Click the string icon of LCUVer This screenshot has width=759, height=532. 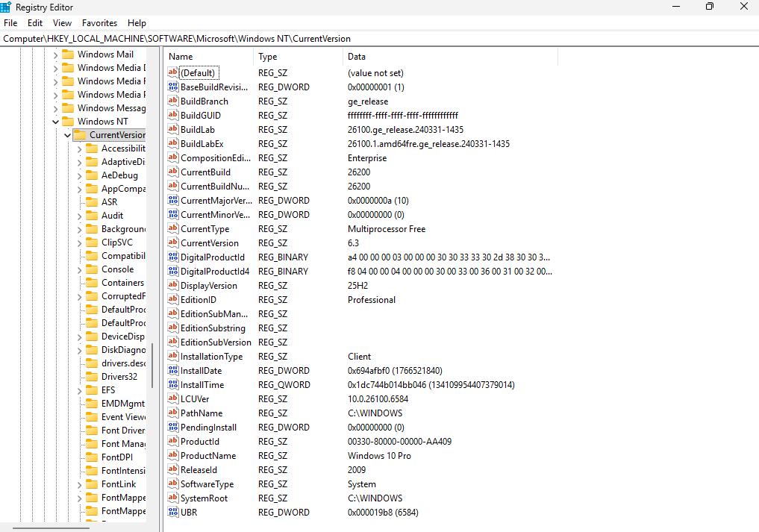click(x=173, y=398)
